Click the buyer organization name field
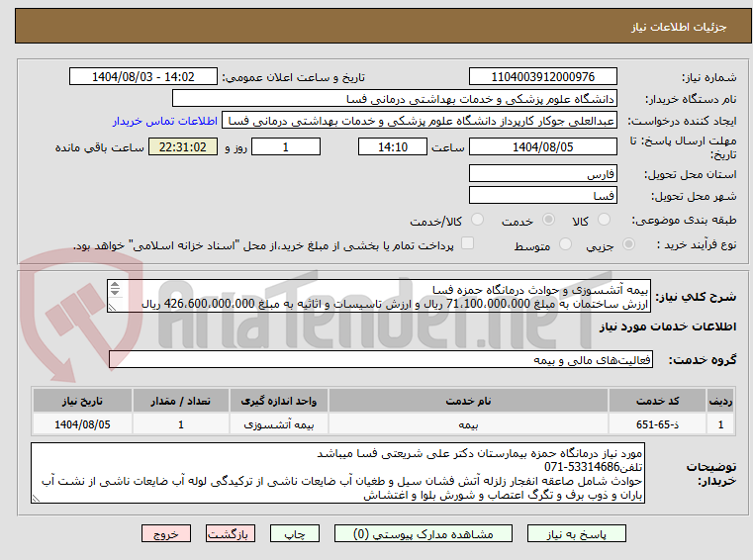The width and height of the screenshot is (753, 560). tap(394, 99)
